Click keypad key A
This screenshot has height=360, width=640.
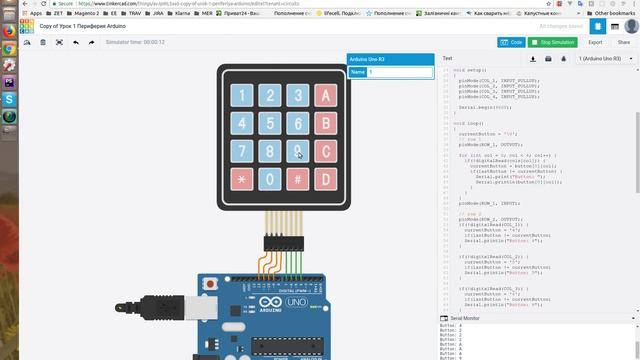(326, 96)
